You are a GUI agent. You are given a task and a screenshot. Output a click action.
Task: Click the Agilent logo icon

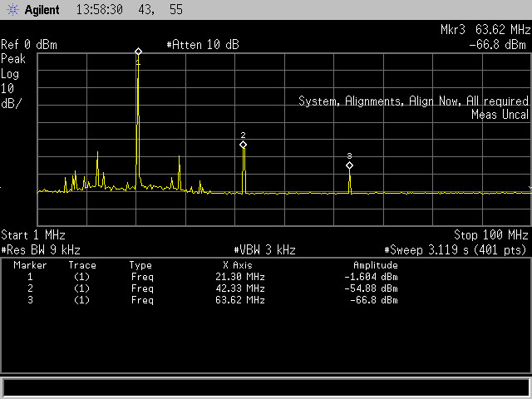[x=13, y=9]
